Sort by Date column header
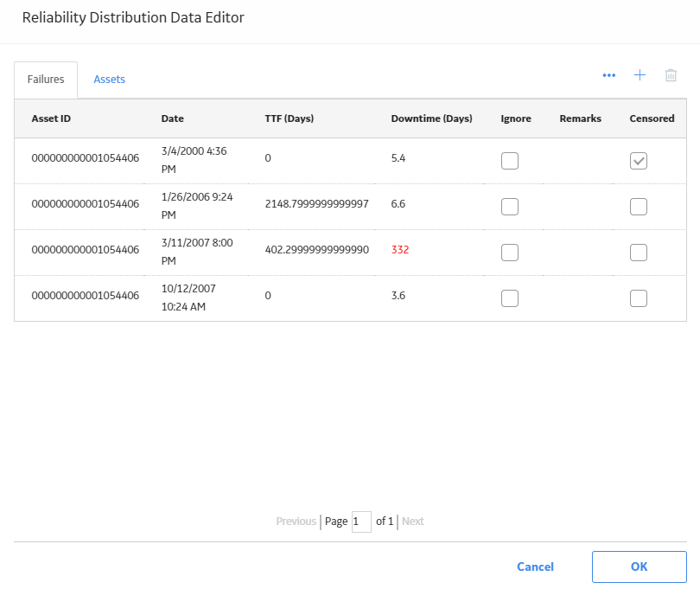Viewport: 700px width, 589px height. (x=173, y=118)
